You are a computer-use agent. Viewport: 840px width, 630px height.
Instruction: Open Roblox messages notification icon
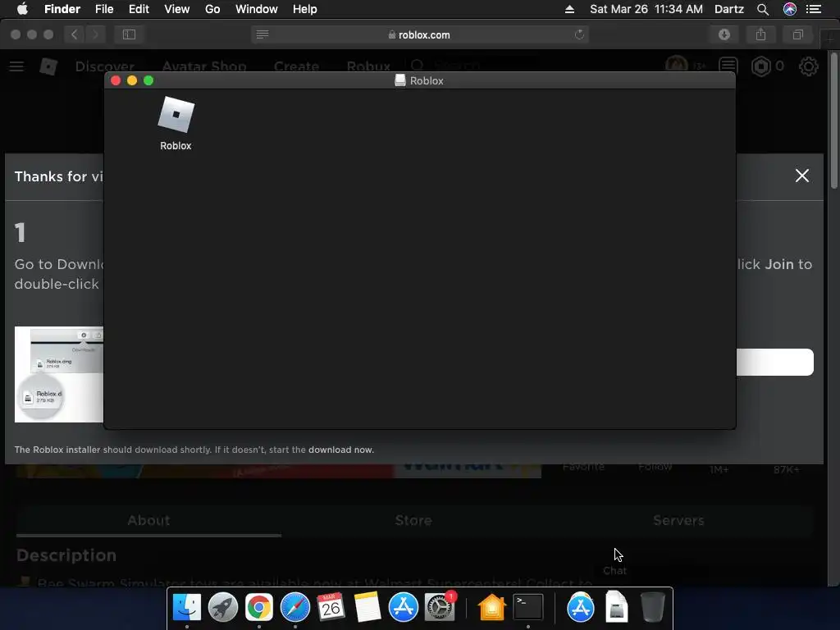pyautogui.click(x=728, y=66)
